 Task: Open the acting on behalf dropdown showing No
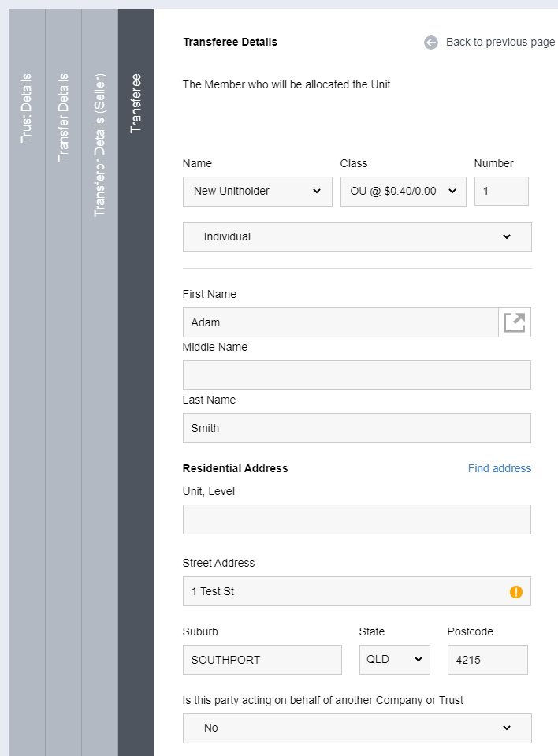[x=357, y=728]
